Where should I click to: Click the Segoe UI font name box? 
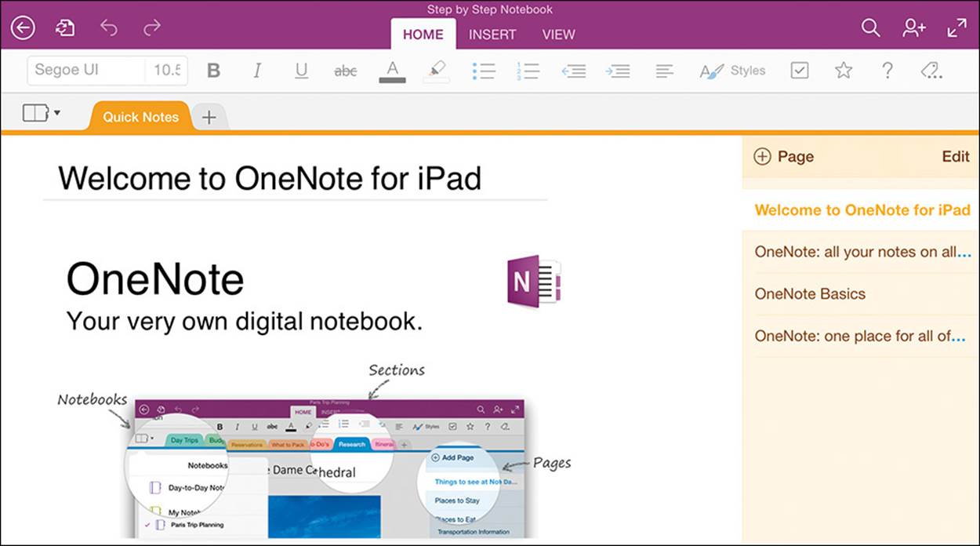[87, 70]
